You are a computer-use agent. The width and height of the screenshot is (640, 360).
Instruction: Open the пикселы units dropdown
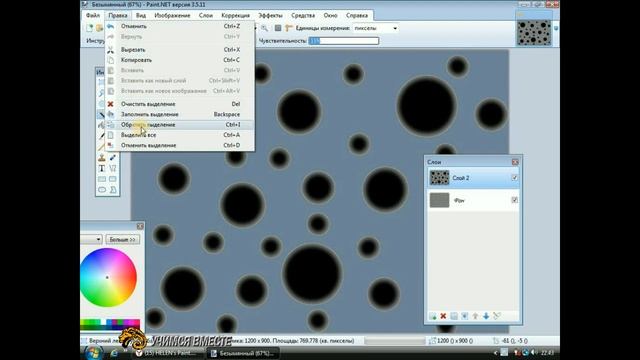[376, 28]
